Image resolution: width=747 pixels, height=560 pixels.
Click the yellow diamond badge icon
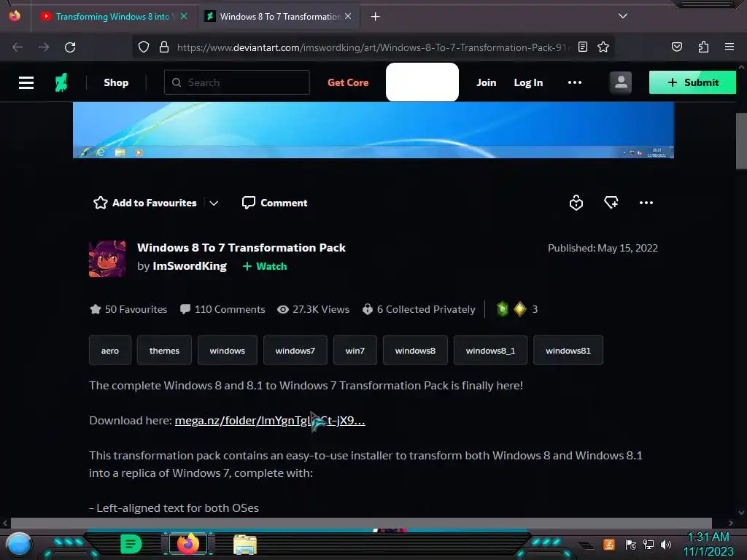(x=519, y=309)
